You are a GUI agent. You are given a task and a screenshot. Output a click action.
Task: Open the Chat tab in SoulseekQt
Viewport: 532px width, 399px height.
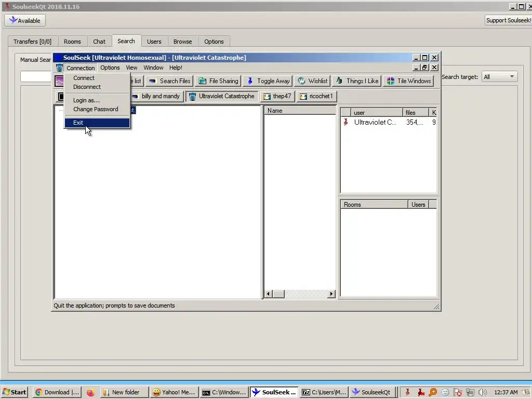pos(99,42)
